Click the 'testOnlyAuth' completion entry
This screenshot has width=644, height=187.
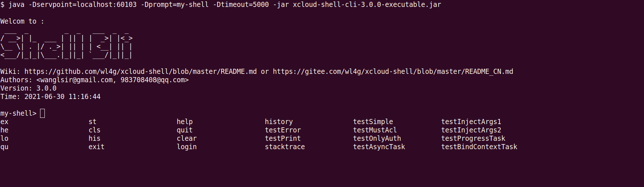[x=377, y=139]
